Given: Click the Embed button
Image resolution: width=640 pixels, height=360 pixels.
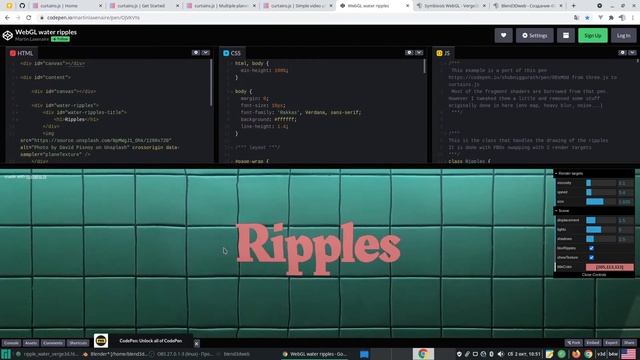Looking at the screenshot, I should (x=593, y=343).
